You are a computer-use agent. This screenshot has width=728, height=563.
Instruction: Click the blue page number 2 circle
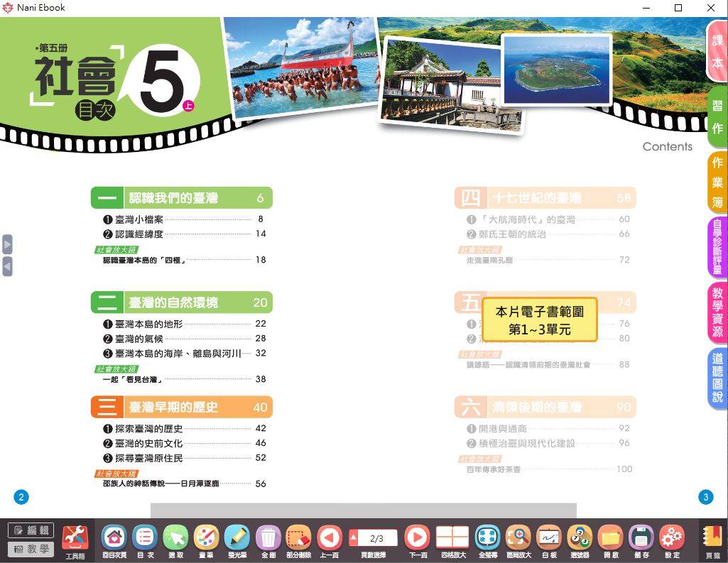pos(21,497)
